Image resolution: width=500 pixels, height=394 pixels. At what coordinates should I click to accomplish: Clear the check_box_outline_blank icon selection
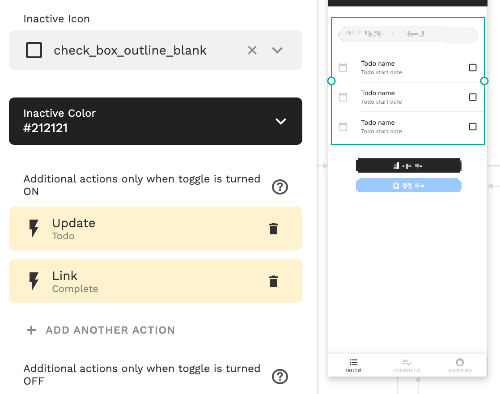tap(252, 50)
